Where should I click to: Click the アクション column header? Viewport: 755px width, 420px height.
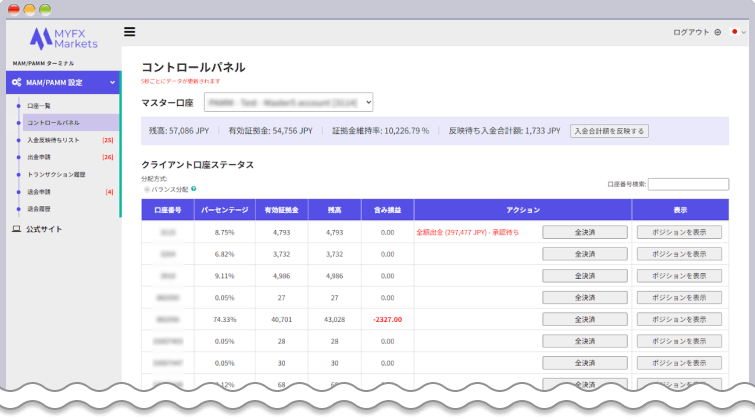click(x=523, y=210)
